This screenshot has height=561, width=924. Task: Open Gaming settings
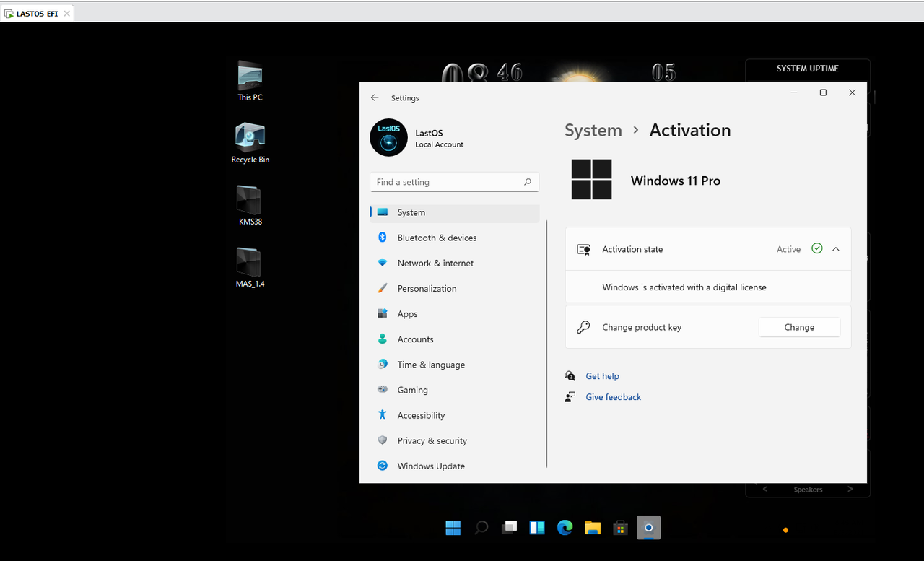click(x=454, y=390)
